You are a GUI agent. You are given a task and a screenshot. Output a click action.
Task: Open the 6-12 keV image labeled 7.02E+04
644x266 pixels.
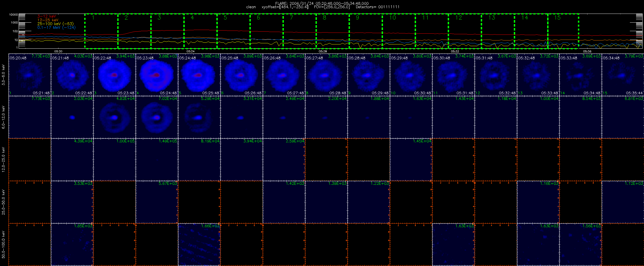click(x=157, y=117)
